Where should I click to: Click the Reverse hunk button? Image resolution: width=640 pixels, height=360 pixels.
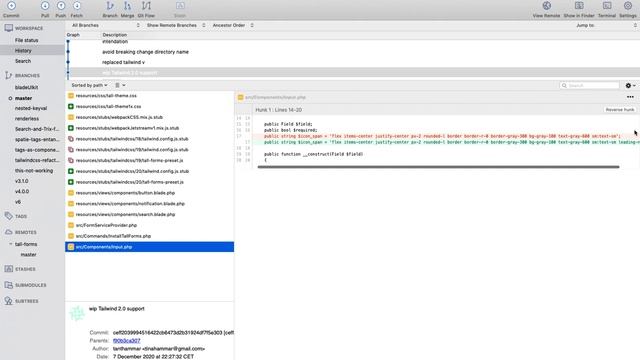pos(620,110)
